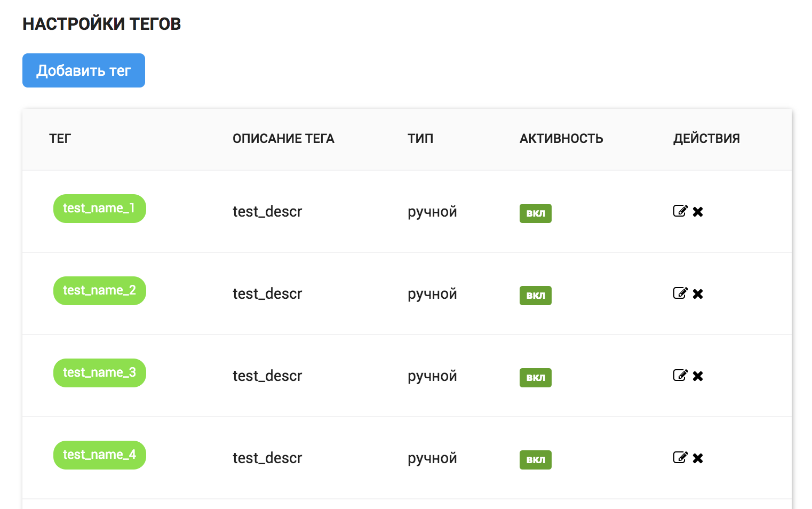
Task: Edit the test_name_2 tag
Action: 680,293
